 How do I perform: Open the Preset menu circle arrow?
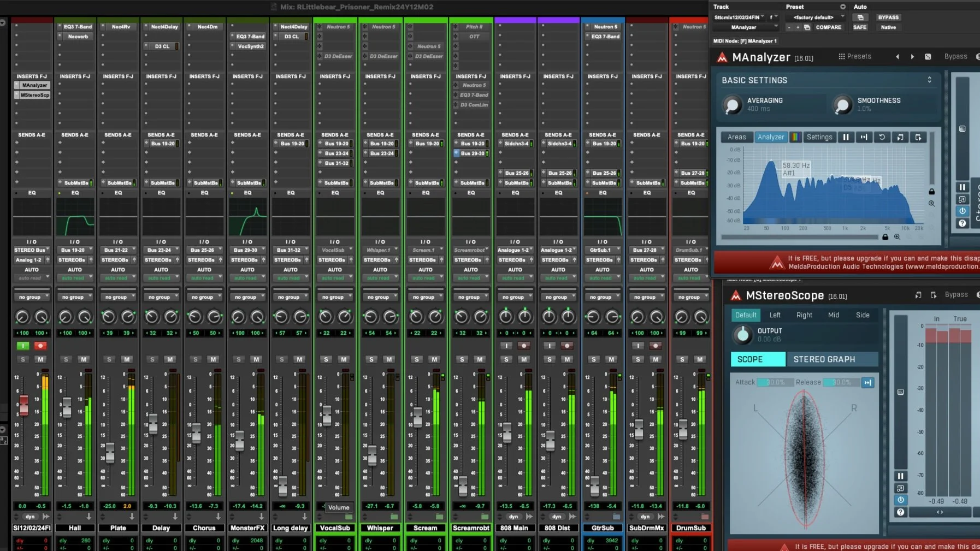842,7
